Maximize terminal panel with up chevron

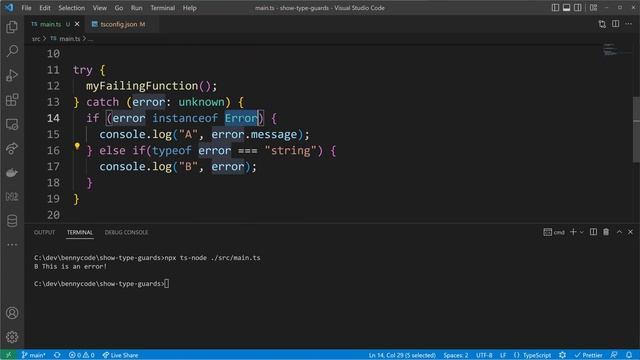[619, 232]
